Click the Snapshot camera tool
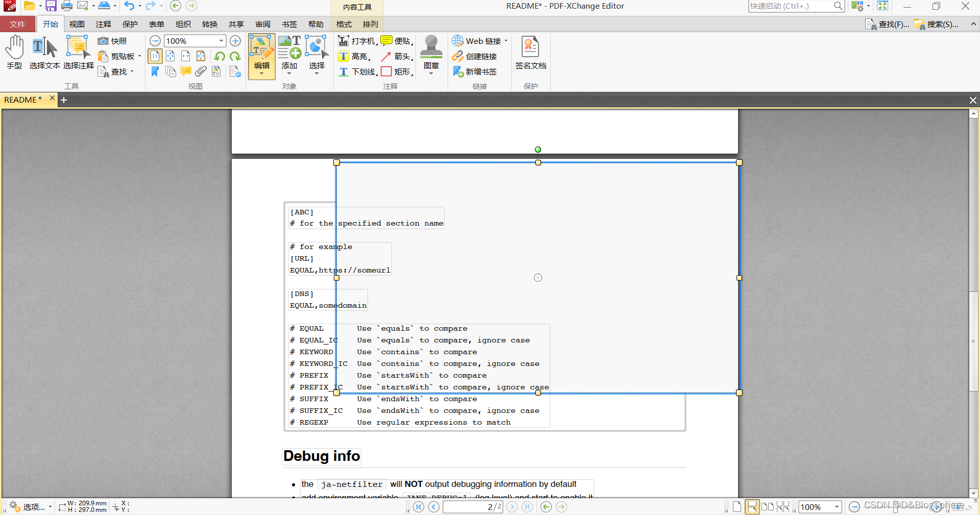980x515 pixels. pos(112,41)
